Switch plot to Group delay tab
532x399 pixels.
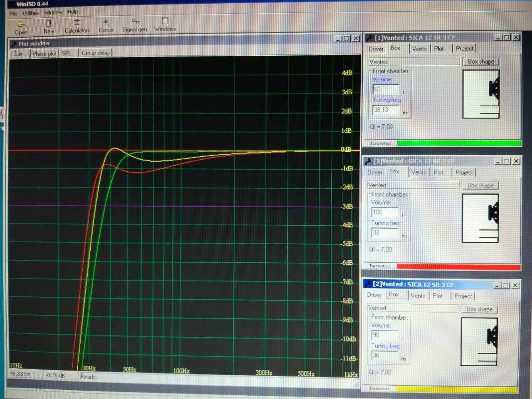96,53
